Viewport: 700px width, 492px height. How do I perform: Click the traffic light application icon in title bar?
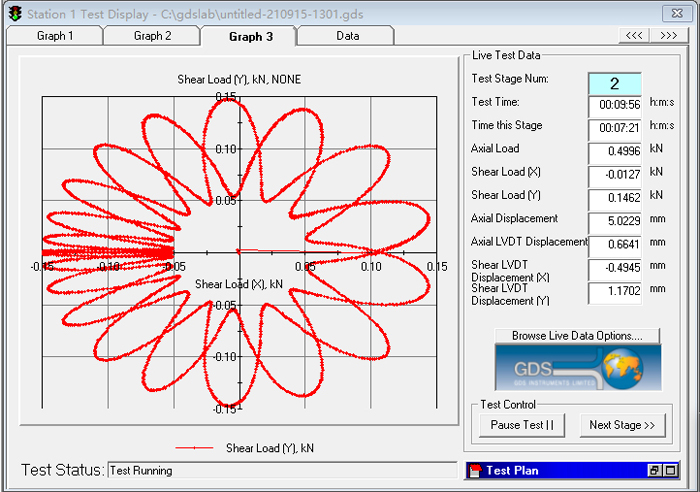click(15, 13)
